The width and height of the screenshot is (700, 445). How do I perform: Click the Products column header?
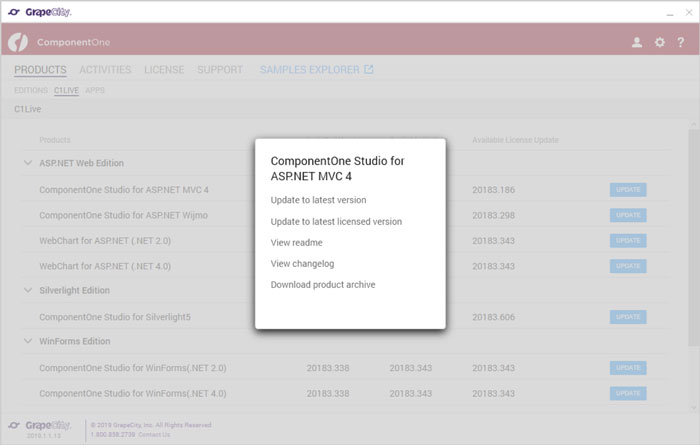point(55,140)
